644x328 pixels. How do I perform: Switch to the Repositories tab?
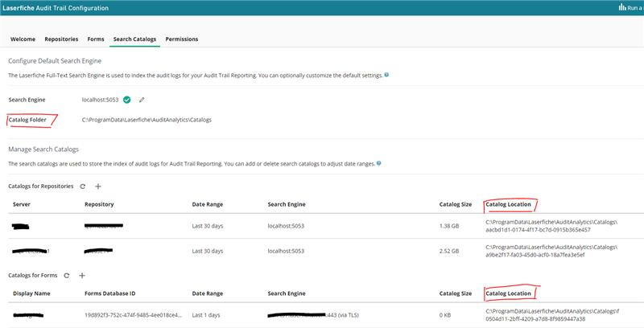pos(61,39)
